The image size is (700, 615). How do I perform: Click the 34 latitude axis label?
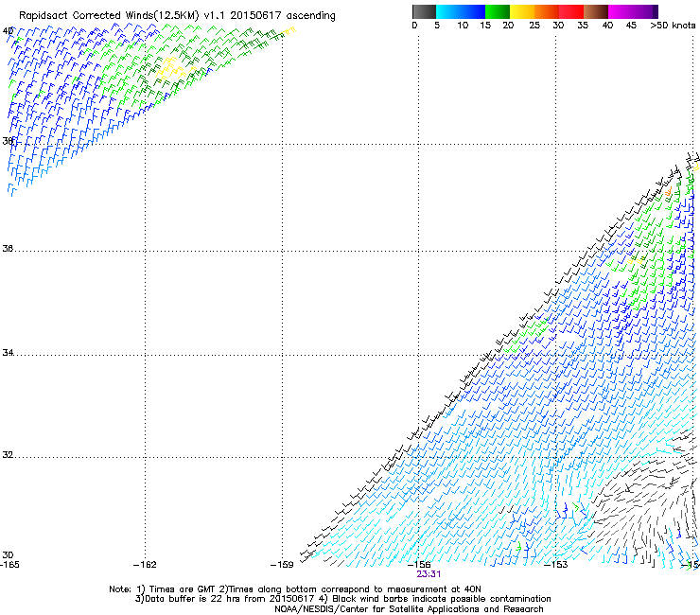(8, 353)
